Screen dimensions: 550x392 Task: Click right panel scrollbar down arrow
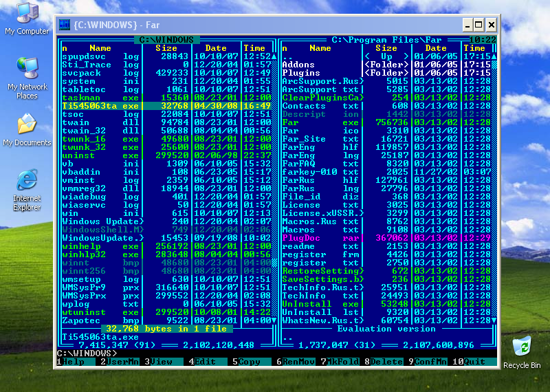pos(494,320)
